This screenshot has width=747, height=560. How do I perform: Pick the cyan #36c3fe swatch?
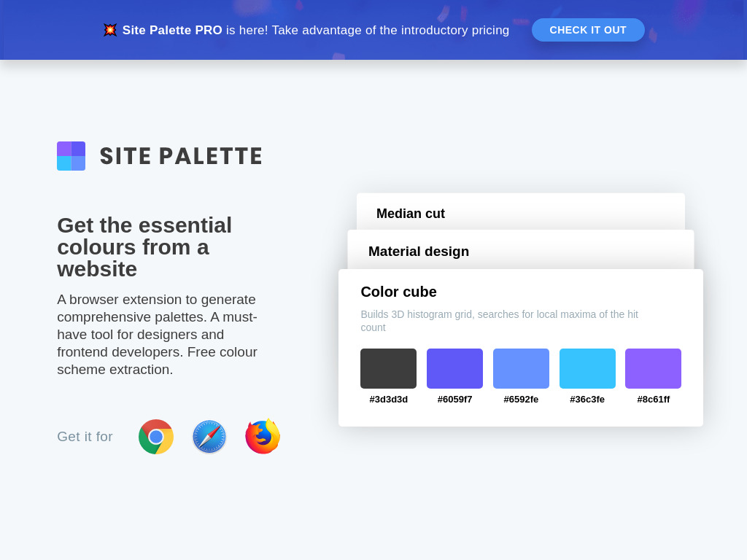point(587,368)
